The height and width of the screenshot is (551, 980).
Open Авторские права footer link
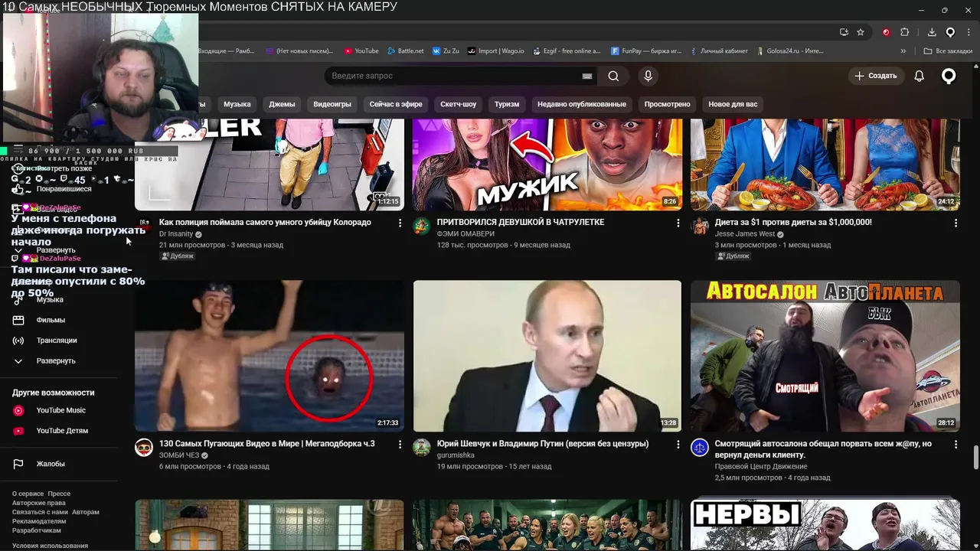pos(38,503)
